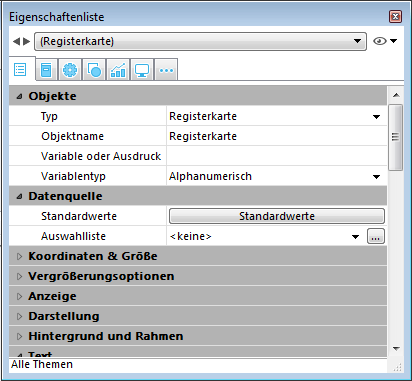Viewport: 412px width, 381px height.
Task: Open the form/page properties tab icon
Action: tap(46, 70)
